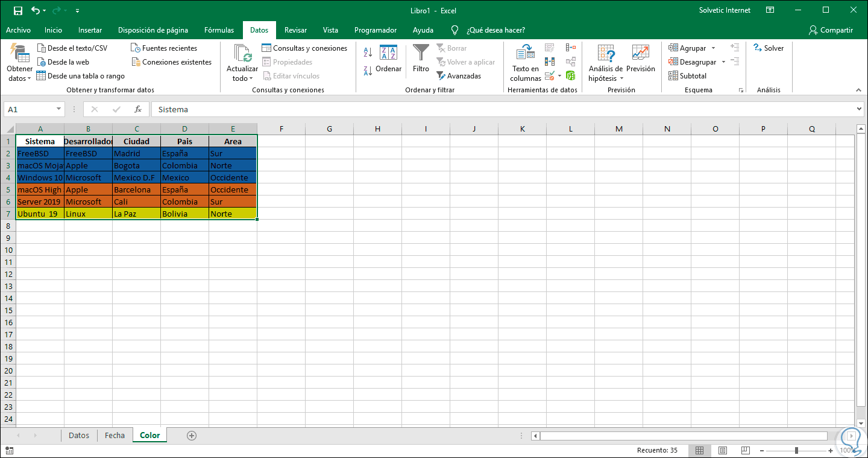Go to the Revisar tab
The width and height of the screenshot is (868, 458).
pos(295,30)
